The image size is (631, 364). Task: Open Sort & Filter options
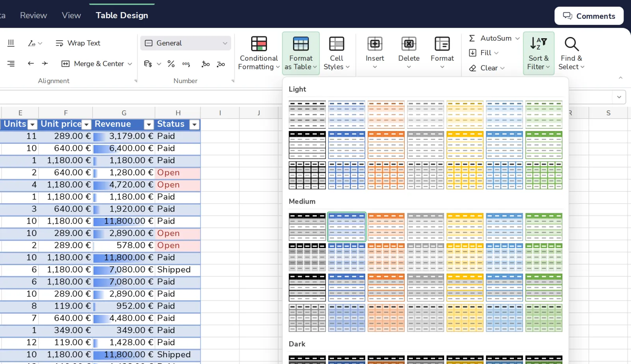point(538,54)
